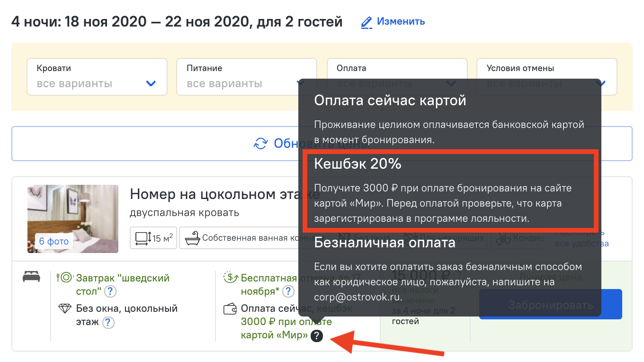Viewport: 644px width, 362px height.
Task: Click the free cancellation dollar icon
Action: click(x=230, y=278)
